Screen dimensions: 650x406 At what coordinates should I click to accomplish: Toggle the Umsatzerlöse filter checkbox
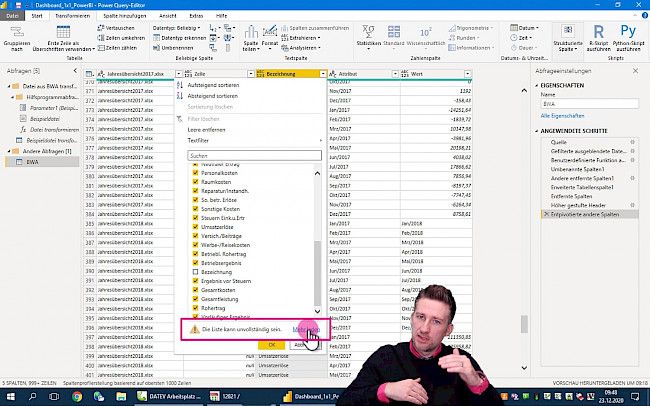196,227
